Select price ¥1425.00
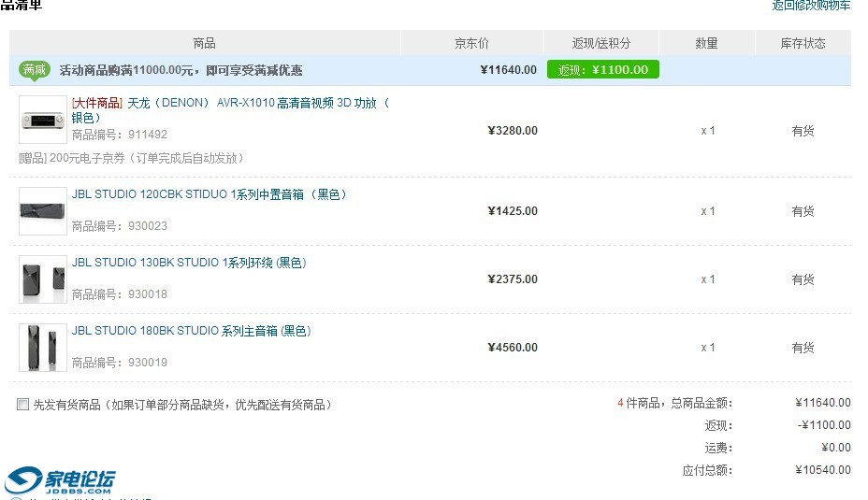 coord(513,210)
